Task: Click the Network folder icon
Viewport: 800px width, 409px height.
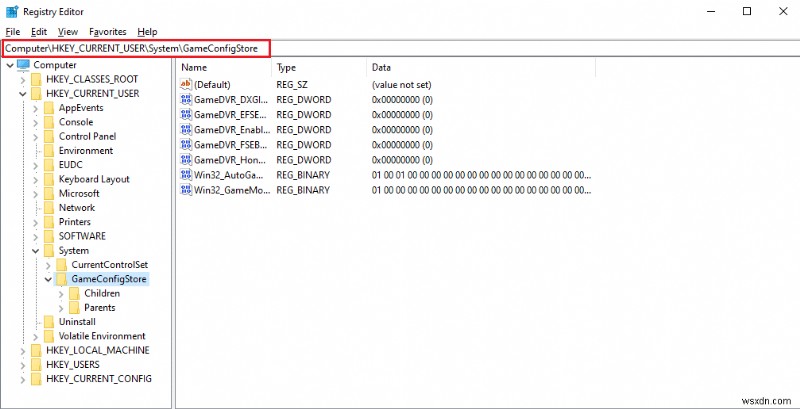Action: [x=48, y=208]
